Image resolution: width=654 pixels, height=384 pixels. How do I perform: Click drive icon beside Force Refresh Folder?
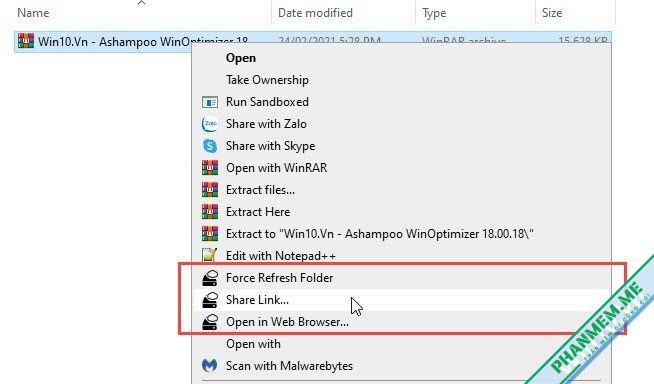click(x=210, y=278)
